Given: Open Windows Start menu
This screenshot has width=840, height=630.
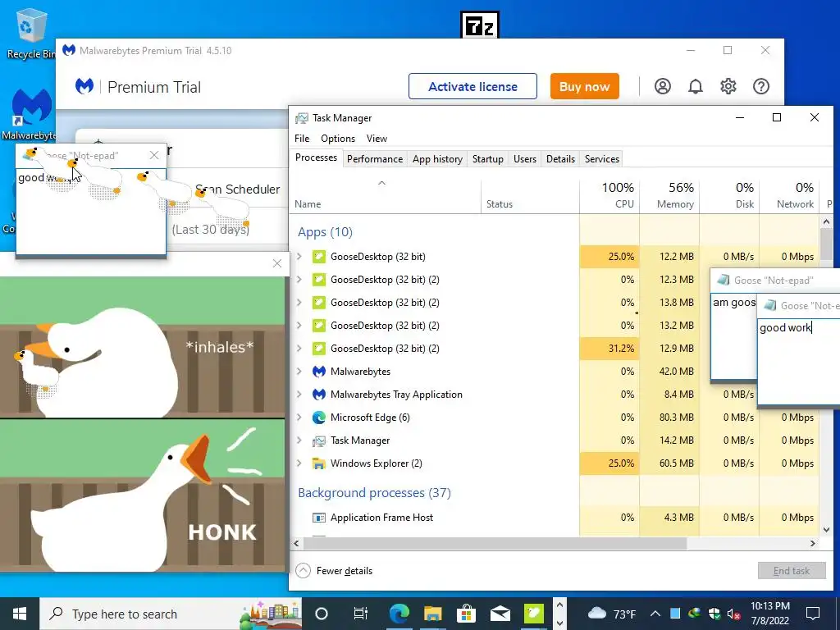Looking at the screenshot, I should click(20, 614).
